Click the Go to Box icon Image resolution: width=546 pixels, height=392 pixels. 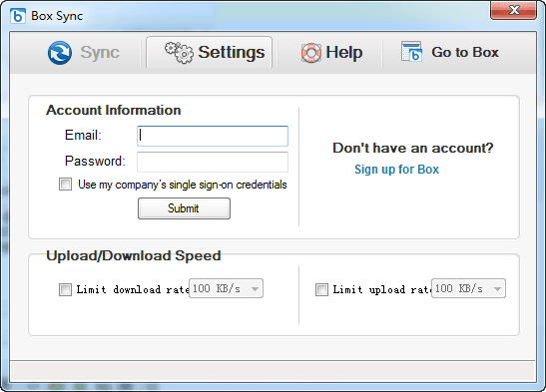point(411,52)
